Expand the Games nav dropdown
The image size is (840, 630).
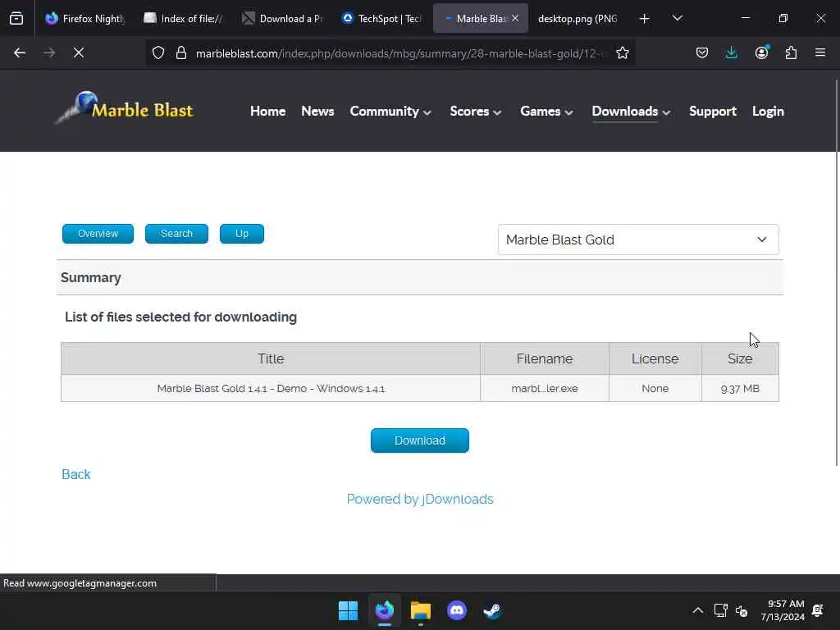point(546,111)
